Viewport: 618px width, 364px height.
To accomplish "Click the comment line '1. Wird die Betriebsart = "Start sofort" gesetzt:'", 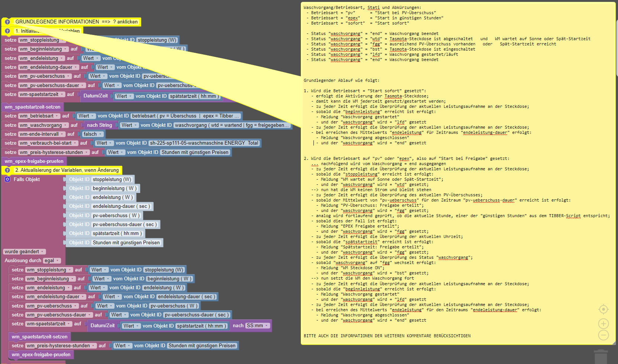I will click(365, 91).
